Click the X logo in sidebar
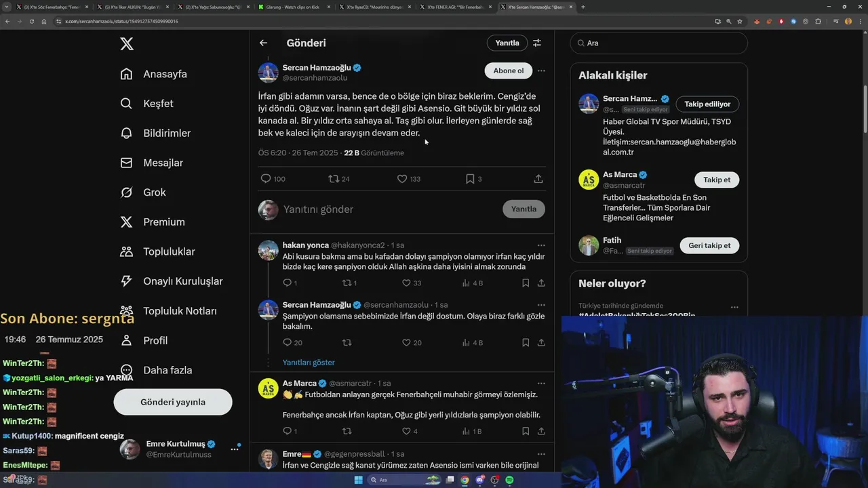This screenshot has height=488, width=868. [x=127, y=44]
